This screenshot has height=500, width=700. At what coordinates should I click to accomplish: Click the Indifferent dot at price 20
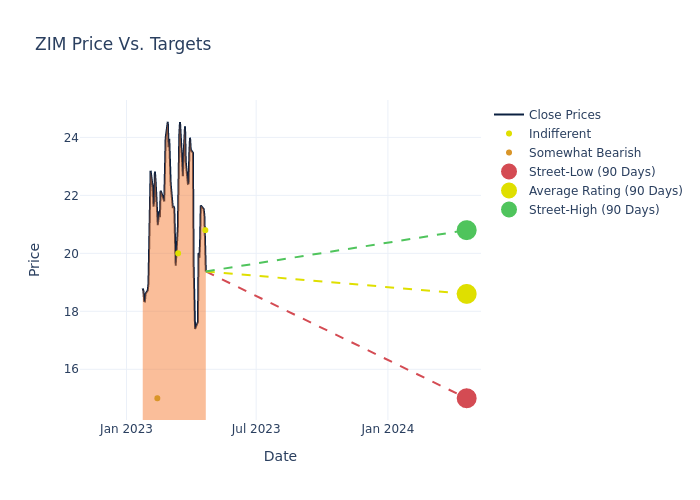pos(178,253)
